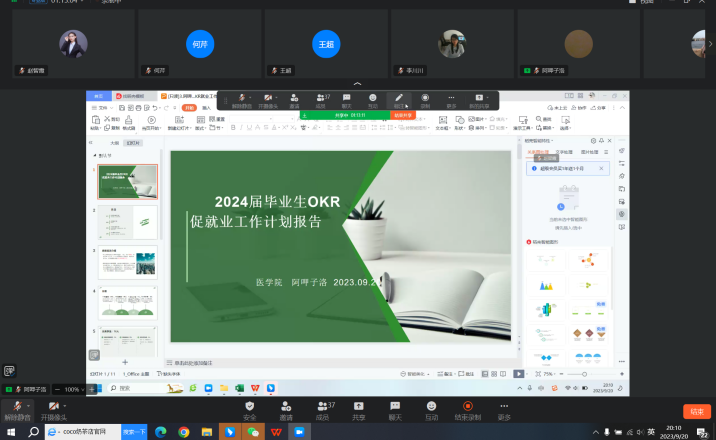Image resolution: width=716 pixels, height=440 pixels.
Task: Open the Chat (聊天) panel
Action: coord(395,408)
